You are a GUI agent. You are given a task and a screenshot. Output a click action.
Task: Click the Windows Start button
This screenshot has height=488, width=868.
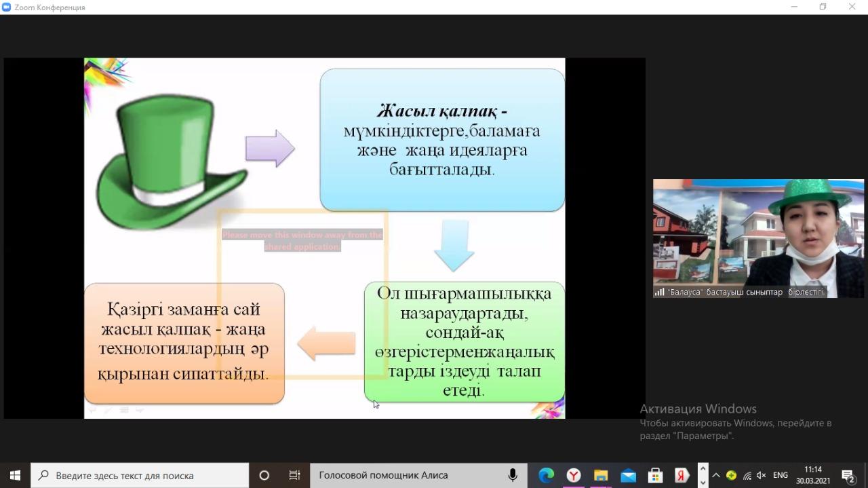(15, 475)
